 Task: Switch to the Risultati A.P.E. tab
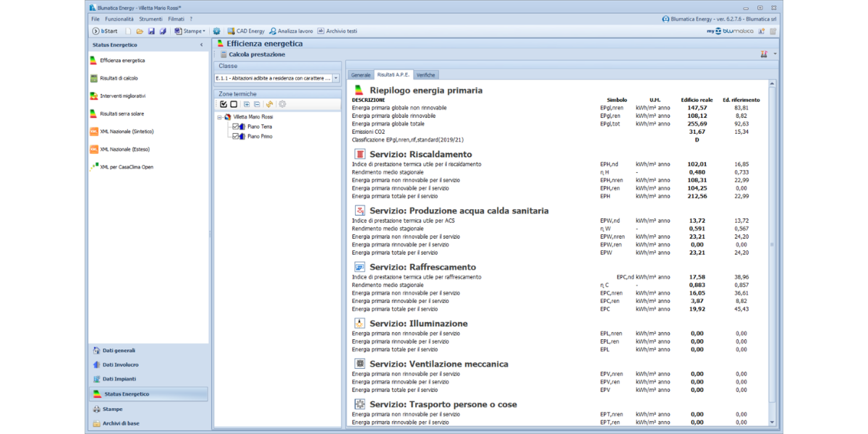click(x=393, y=75)
